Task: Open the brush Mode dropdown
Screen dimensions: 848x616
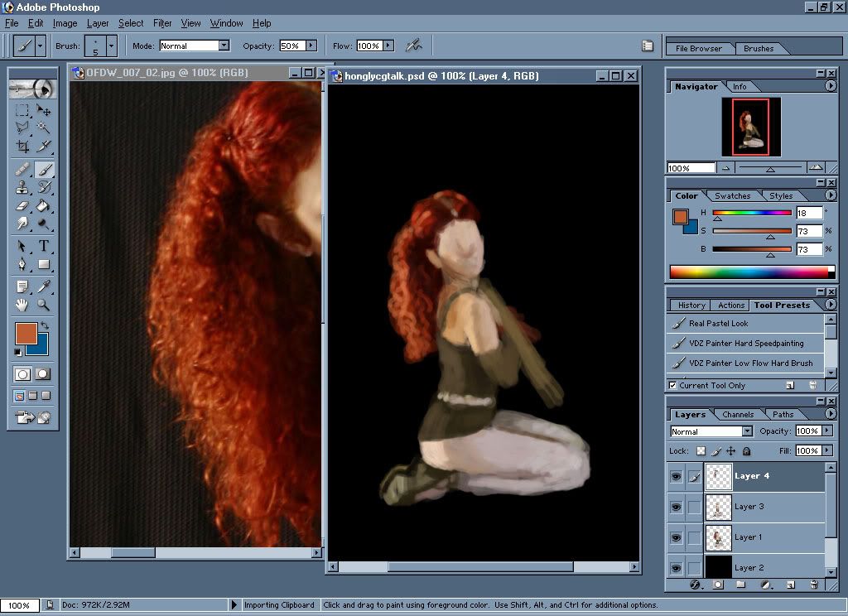Action: [224, 46]
